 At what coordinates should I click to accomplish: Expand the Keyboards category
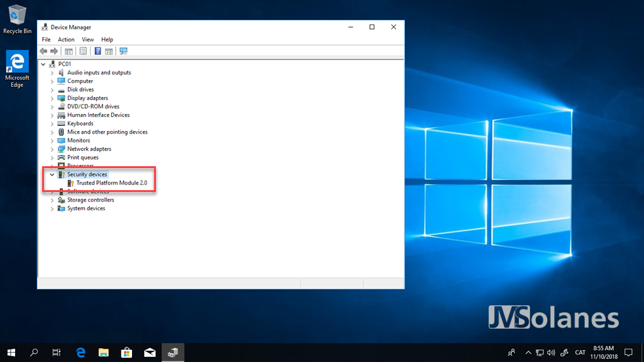(52, 124)
